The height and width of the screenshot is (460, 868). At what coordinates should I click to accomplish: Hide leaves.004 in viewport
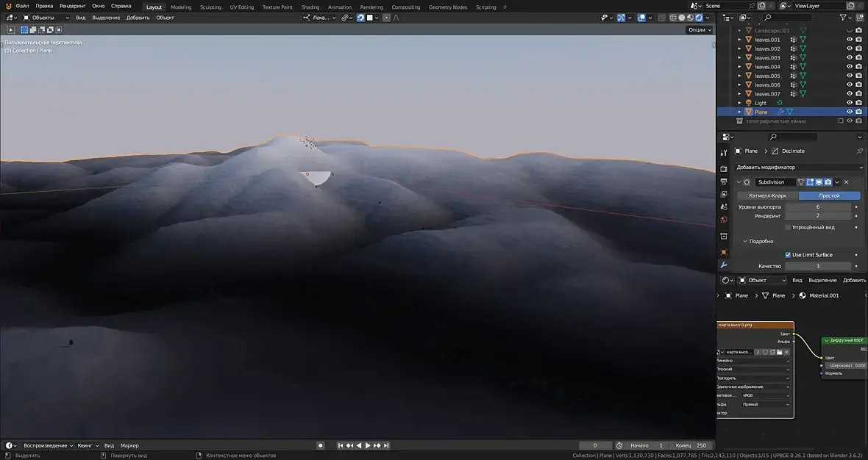[850, 67]
